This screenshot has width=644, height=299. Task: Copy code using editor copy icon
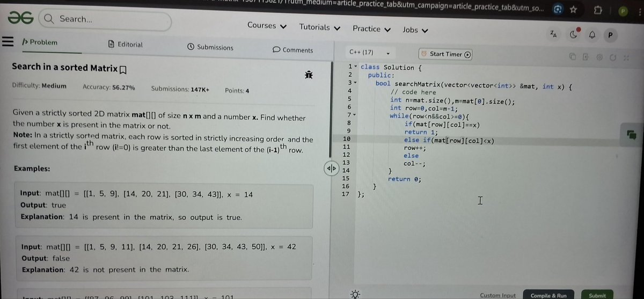tap(573, 56)
